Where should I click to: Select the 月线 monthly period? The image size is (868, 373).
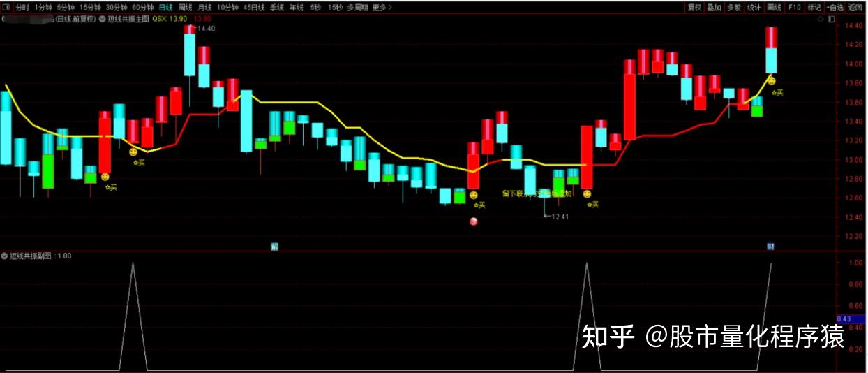204,8
